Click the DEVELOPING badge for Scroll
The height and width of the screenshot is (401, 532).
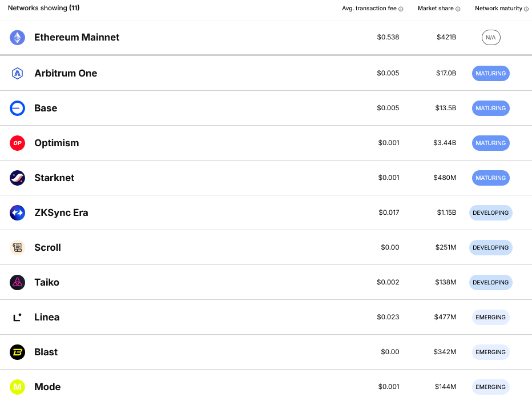[490, 247]
